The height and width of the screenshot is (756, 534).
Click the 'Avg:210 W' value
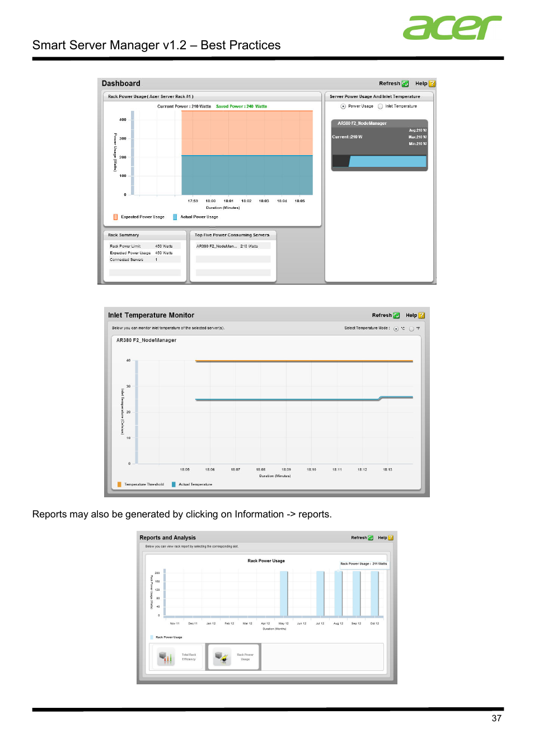click(418, 130)
